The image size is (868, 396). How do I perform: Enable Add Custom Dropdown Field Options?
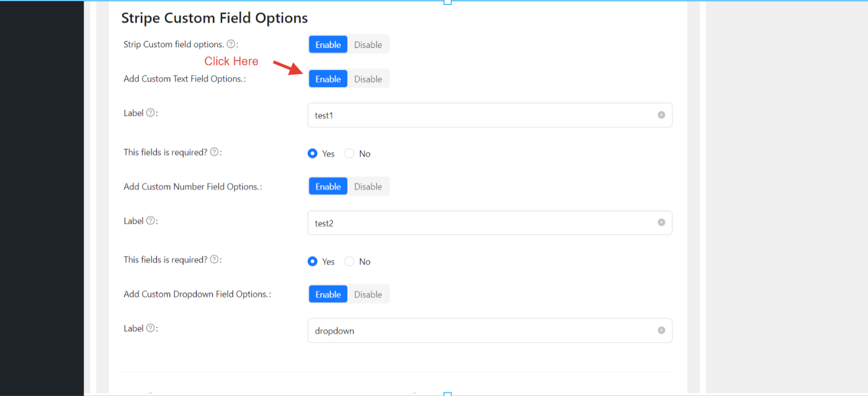point(328,295)
